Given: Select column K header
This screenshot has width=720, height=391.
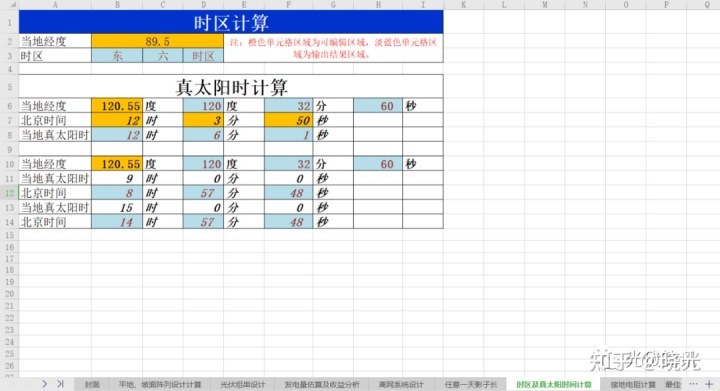Looking at the screenshot, I should 463,5.
